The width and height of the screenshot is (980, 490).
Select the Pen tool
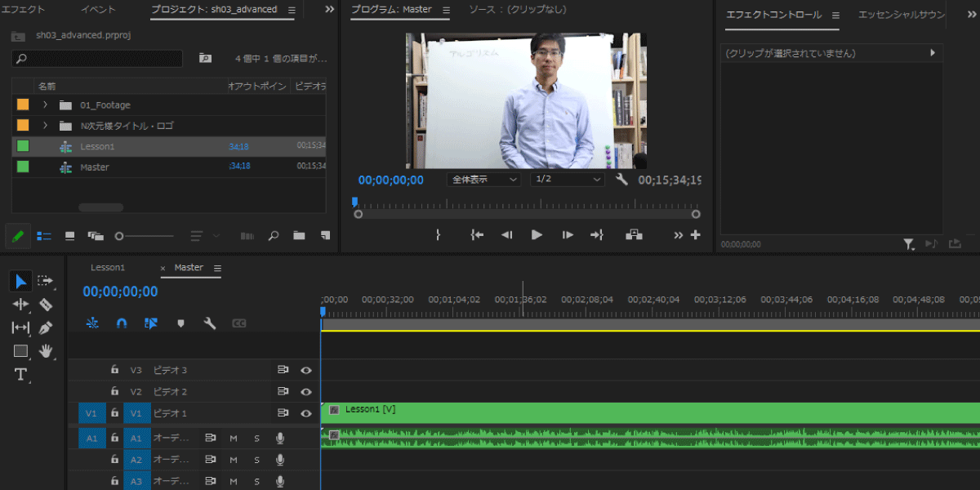(46, 327)
